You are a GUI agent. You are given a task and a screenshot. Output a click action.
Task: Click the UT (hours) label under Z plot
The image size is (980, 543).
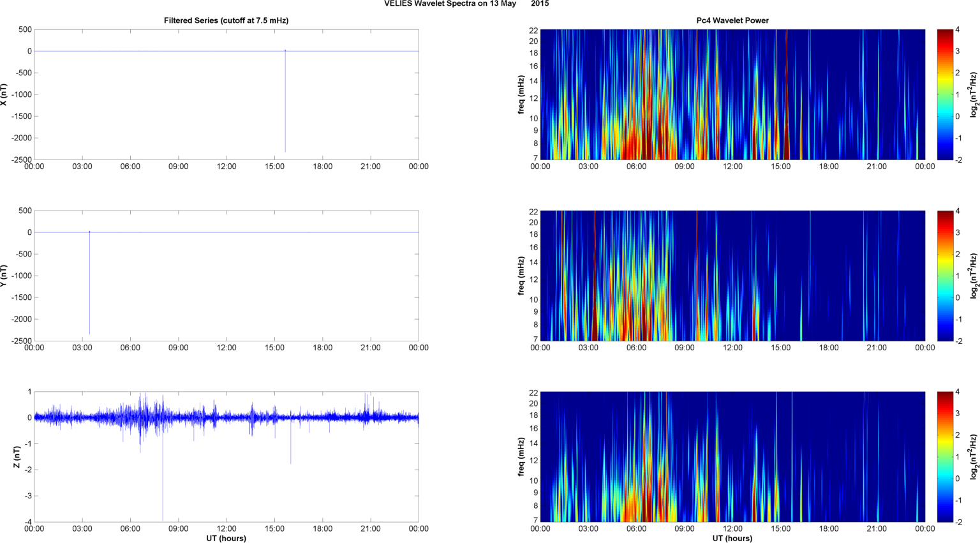coord(226,538)
